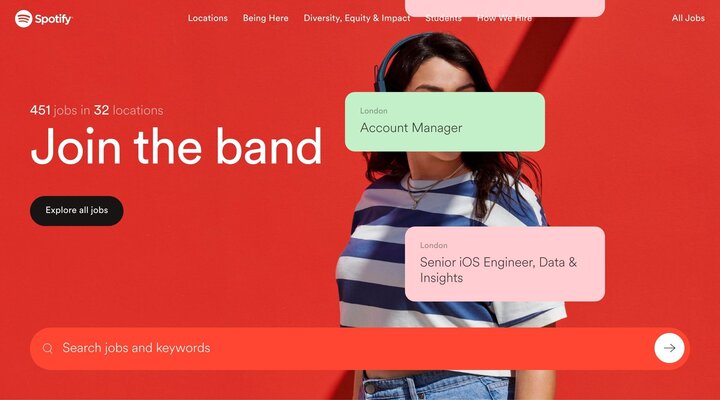Click the 32 locations count text

(129, 110)
